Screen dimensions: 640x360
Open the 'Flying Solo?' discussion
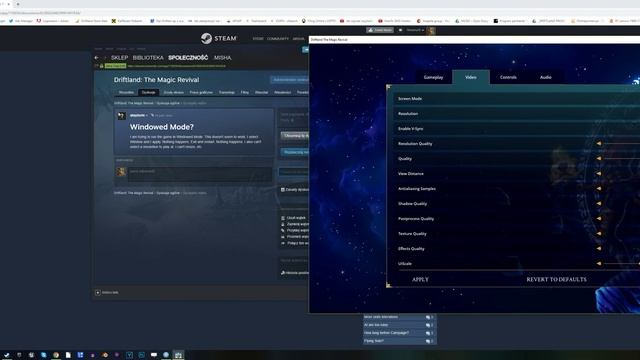pos(373,341)
